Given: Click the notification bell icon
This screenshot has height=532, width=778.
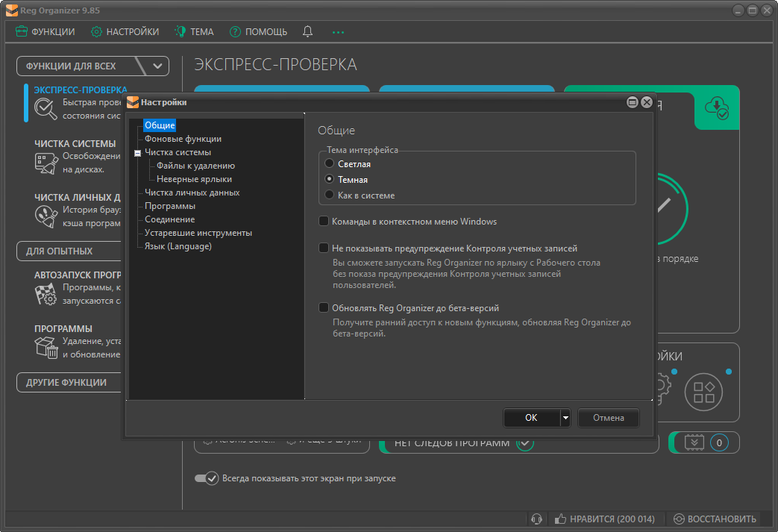Looking at the screenshot, I should (307, 32).
